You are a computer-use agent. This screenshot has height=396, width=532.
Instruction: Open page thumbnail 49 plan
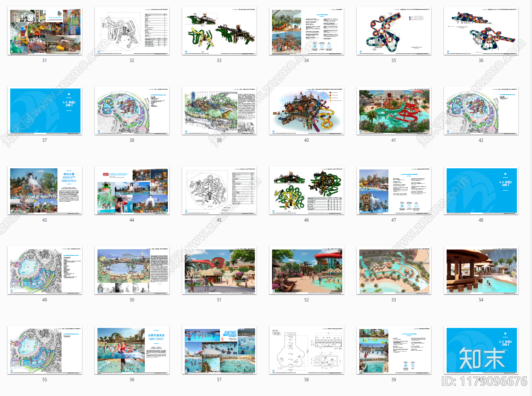[45, 270]
